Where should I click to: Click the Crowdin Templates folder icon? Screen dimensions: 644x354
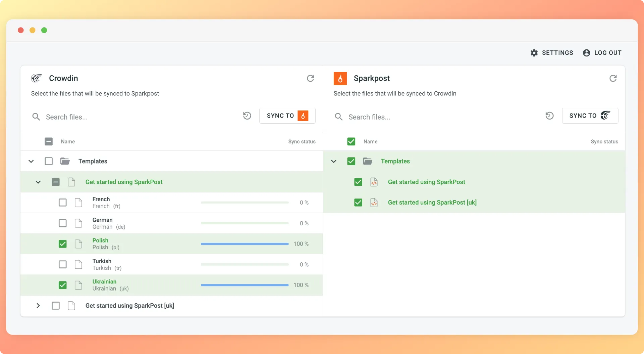tap(65, 161)
